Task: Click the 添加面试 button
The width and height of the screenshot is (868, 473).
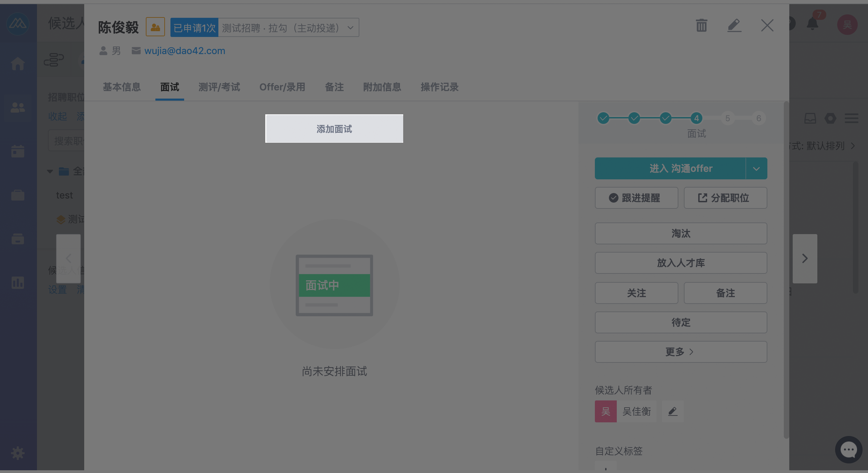Action: tap(334, 129)
